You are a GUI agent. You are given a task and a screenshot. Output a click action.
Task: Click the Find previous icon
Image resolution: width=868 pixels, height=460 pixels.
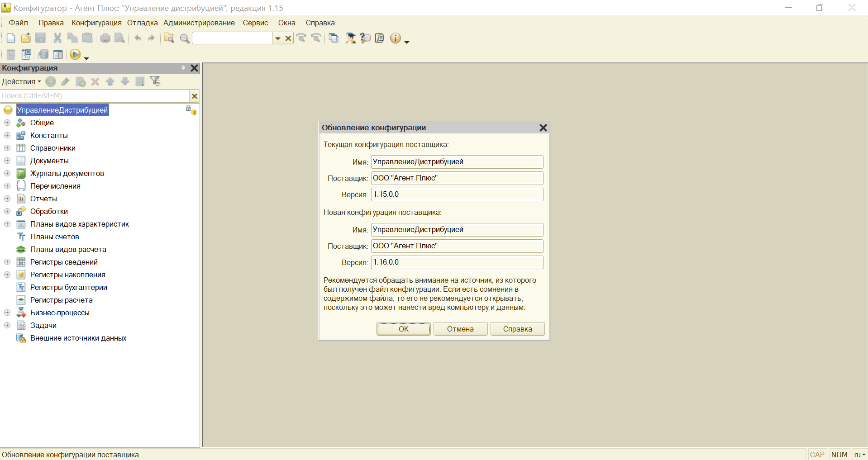pyautogui.click(x=316, y=38)
